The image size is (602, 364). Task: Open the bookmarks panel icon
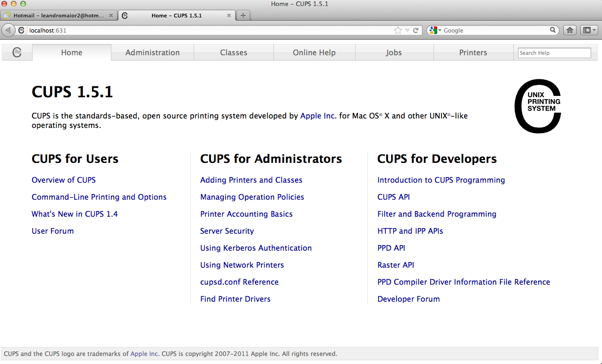[x=587, y=30]
